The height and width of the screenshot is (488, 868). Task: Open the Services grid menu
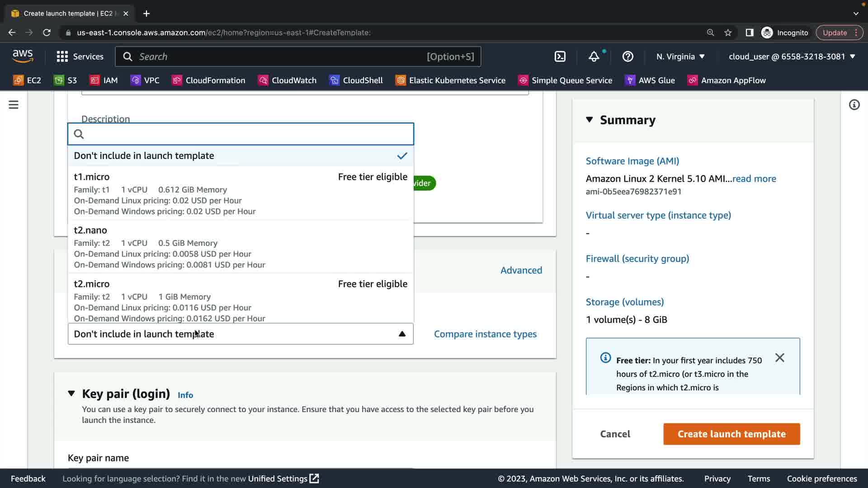[80, 56]
